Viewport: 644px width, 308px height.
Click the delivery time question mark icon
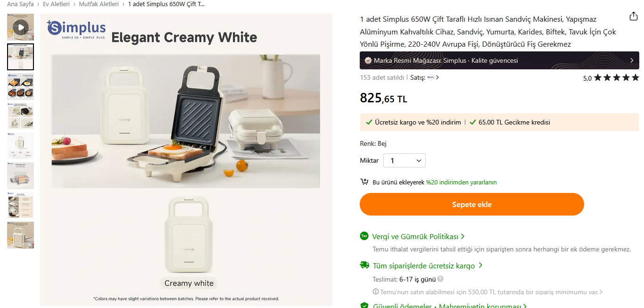(x=440, y=279)
